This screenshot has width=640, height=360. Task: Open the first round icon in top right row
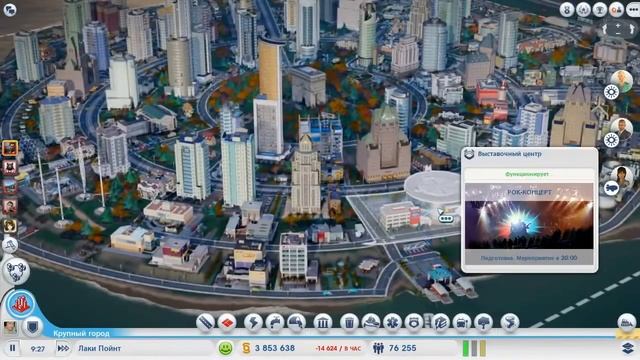click(567, 9)
